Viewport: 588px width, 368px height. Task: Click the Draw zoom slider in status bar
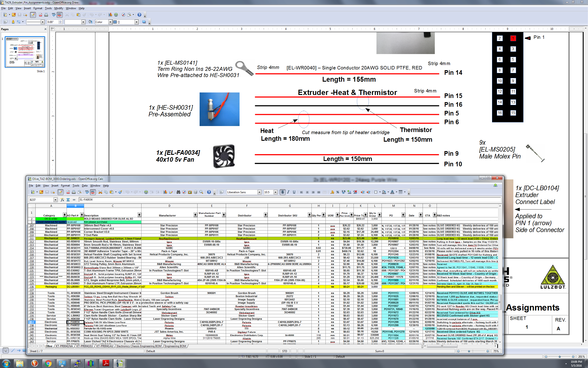tap(559, 357)
